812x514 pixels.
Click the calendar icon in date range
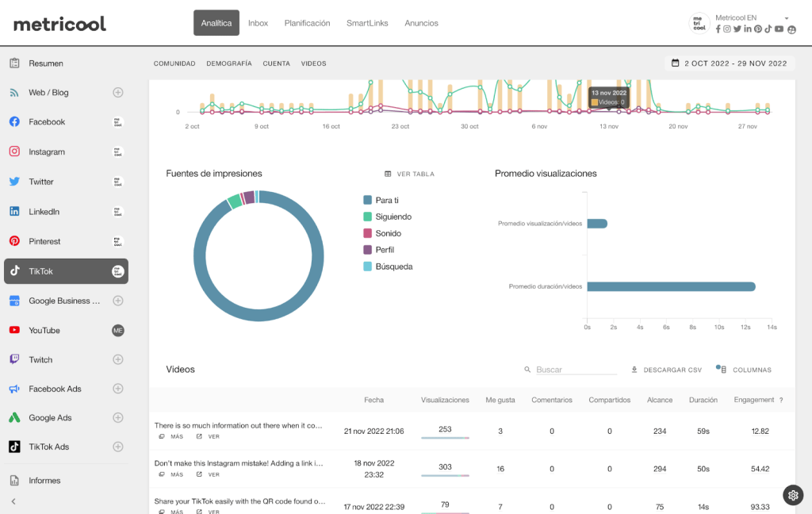pyautogui.click(x=675, y=63)
